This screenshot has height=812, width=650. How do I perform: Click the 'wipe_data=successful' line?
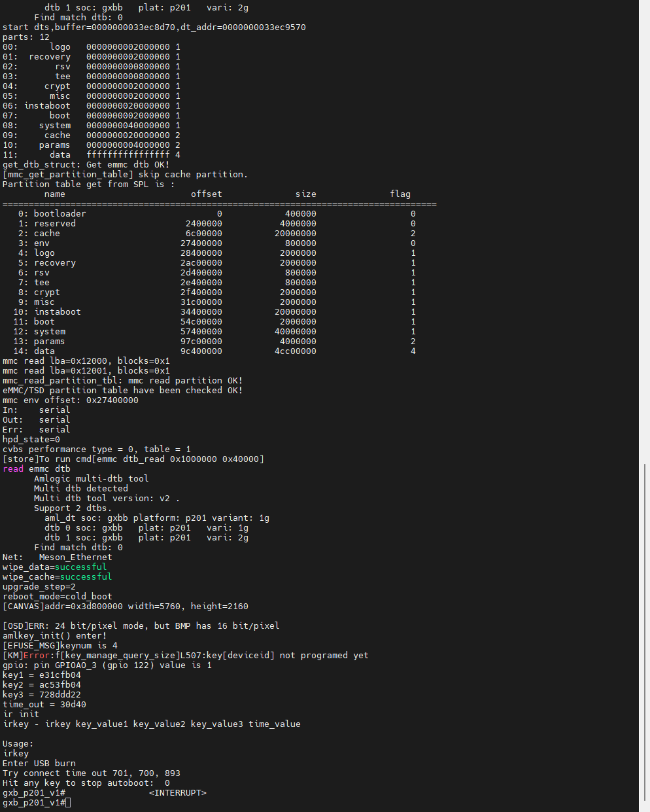click(x=54, y=567)
